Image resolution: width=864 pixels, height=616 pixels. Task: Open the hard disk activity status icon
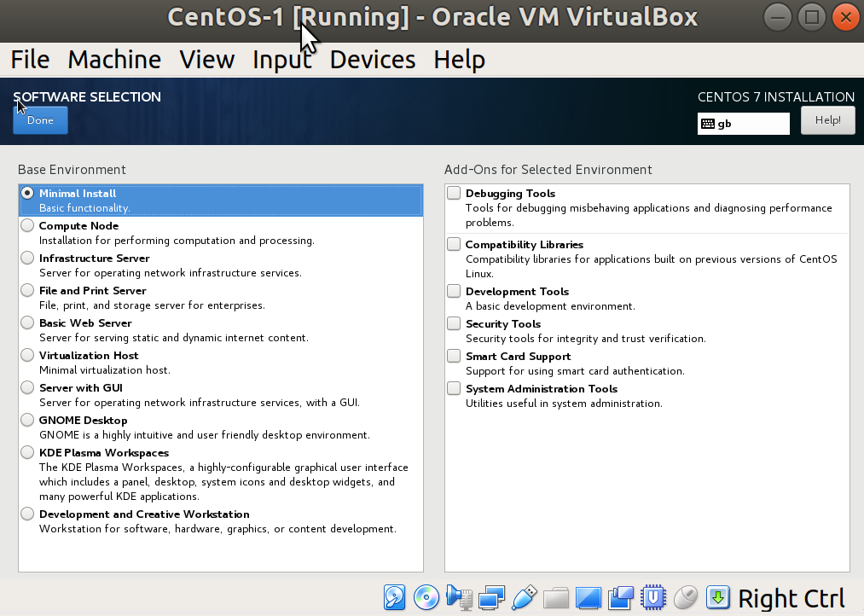[x=394, y=597]
